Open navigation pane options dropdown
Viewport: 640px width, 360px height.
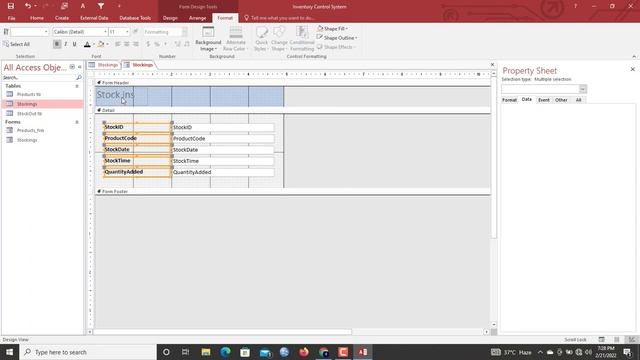(x=72, y=67)
